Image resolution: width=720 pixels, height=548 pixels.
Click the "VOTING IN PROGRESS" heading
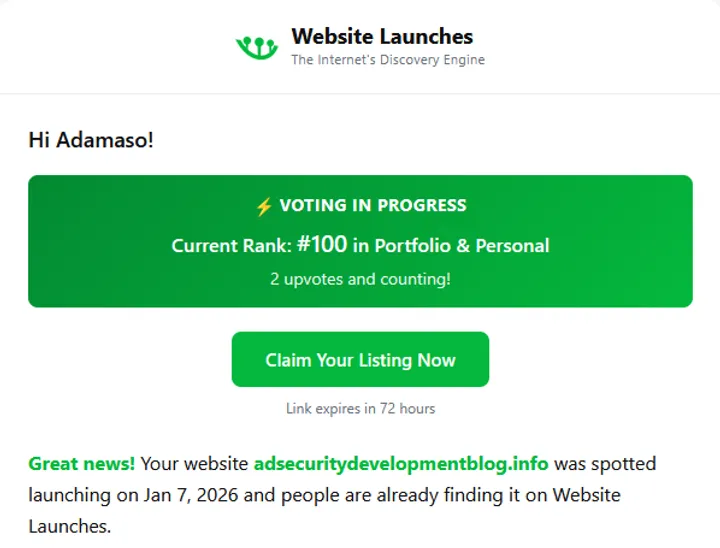(x=372, y=206)
